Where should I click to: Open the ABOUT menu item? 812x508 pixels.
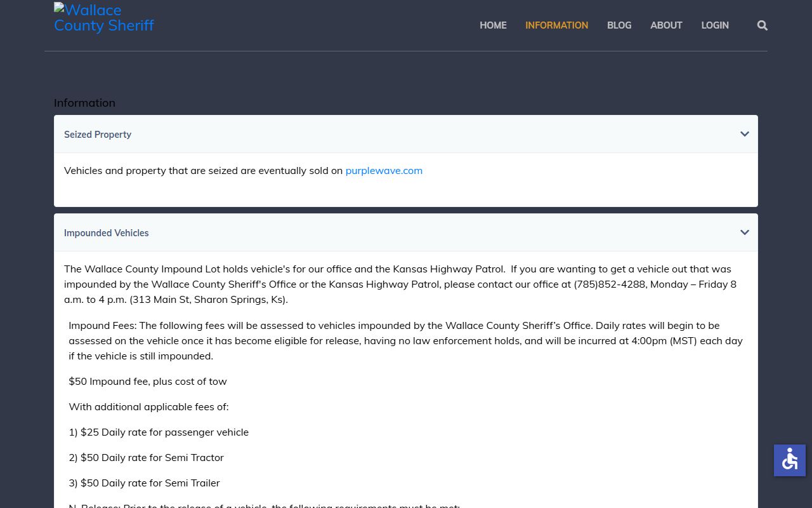coord(666,25)
